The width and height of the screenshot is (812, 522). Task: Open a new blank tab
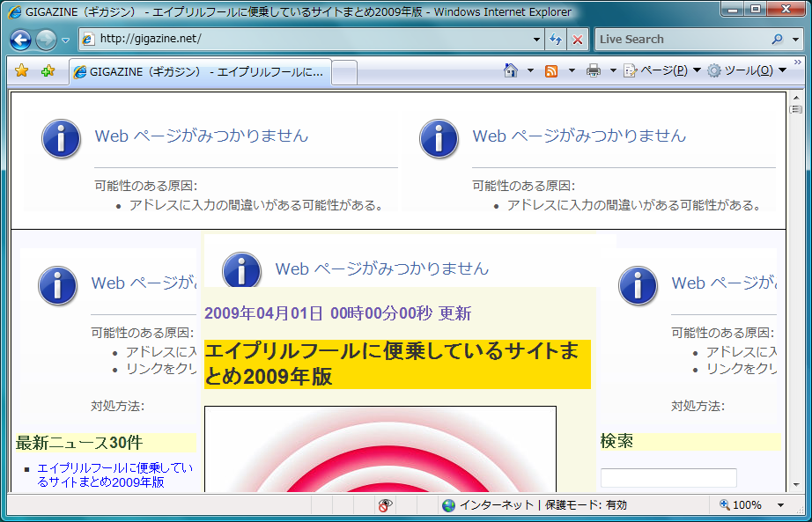point(344,72)
